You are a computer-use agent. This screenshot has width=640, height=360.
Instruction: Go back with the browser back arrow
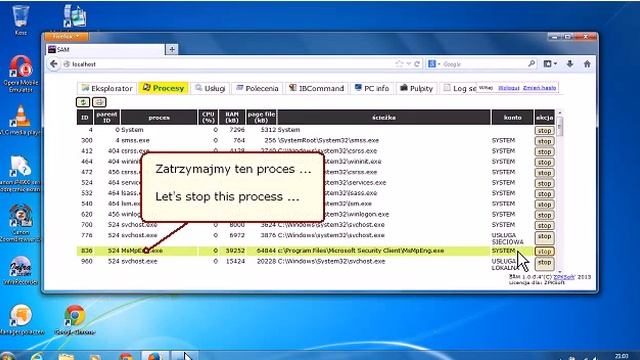53,64
